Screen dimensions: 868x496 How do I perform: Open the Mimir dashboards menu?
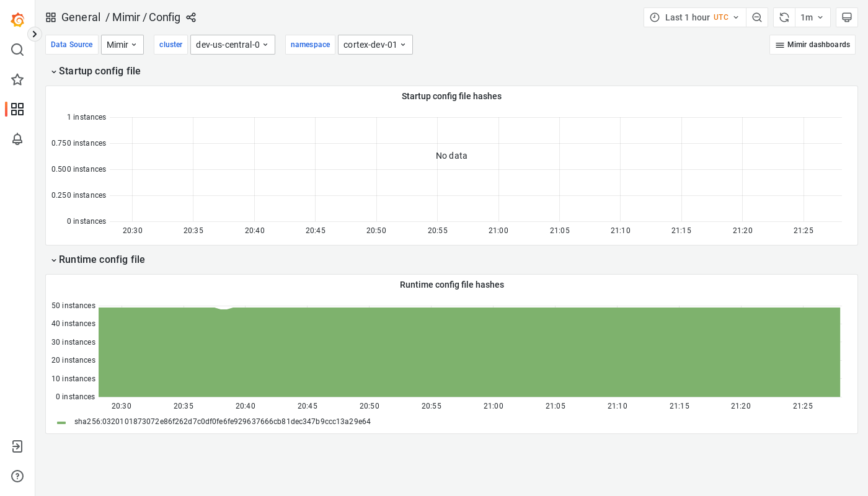tap(812, 45)
